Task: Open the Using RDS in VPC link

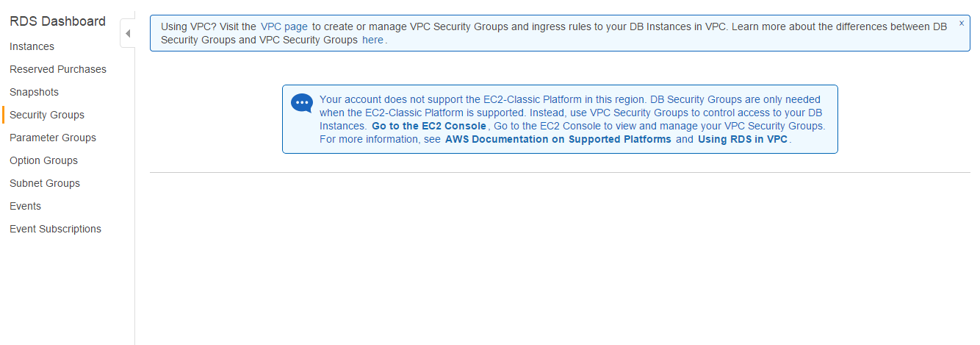Action: 743,139
